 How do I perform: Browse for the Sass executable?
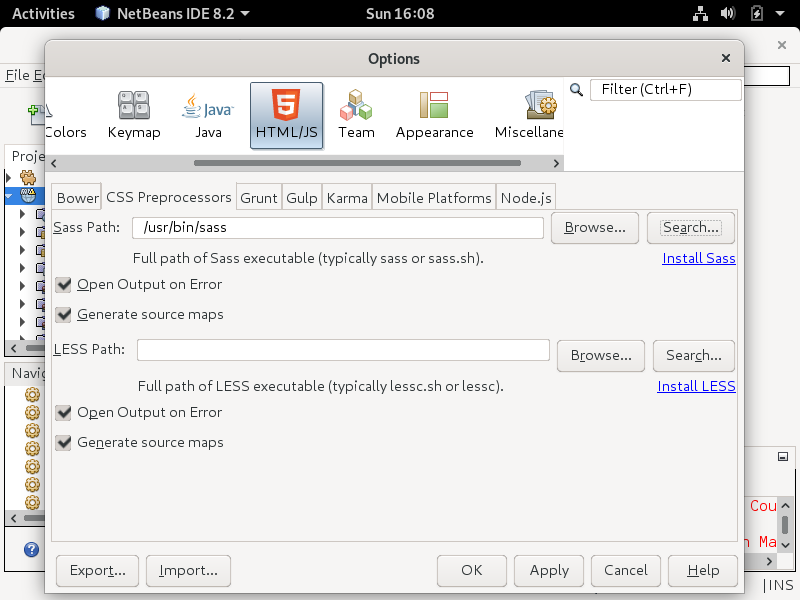[x=595, y=228]
